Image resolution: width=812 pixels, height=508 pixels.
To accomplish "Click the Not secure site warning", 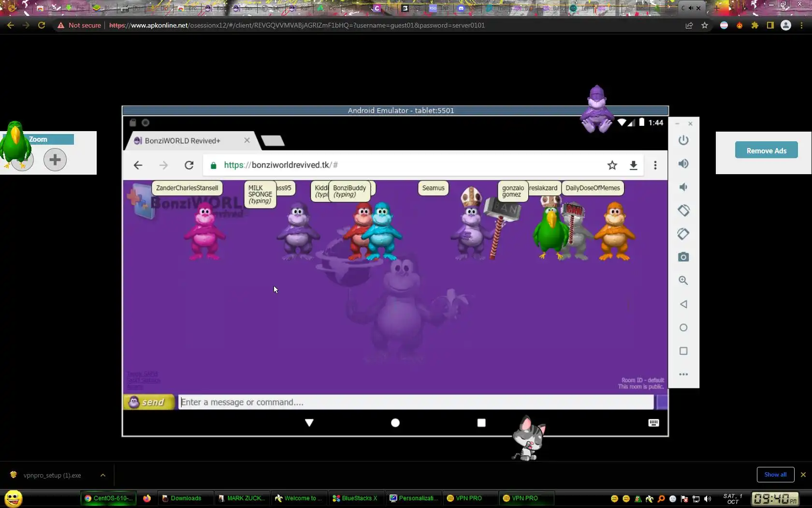I will coord(79,25).
